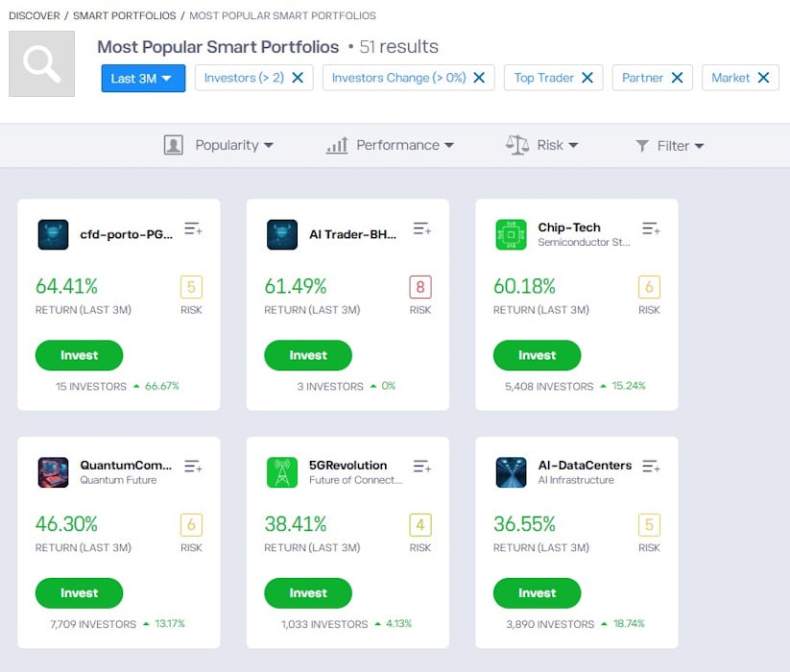Invest in QuantumCom portfolio
Viewport: 790px width, 672px height.
(x=79, y=593)
